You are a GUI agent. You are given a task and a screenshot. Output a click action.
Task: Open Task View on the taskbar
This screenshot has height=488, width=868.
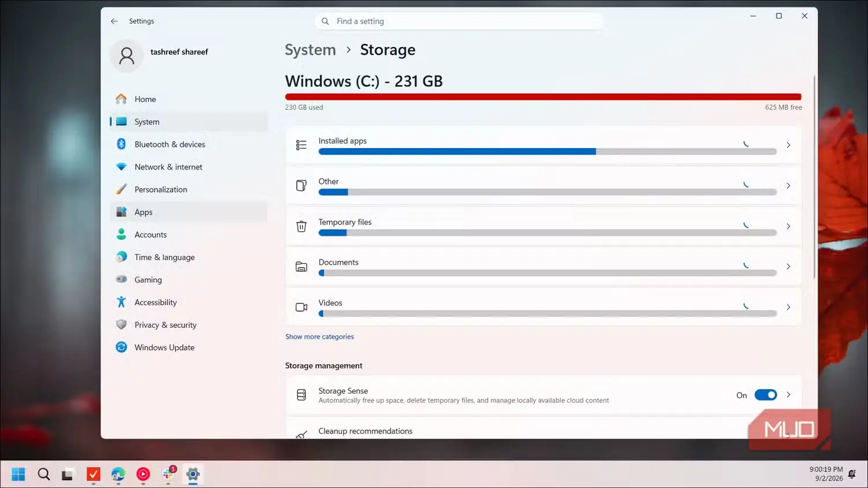click(68, 474)
